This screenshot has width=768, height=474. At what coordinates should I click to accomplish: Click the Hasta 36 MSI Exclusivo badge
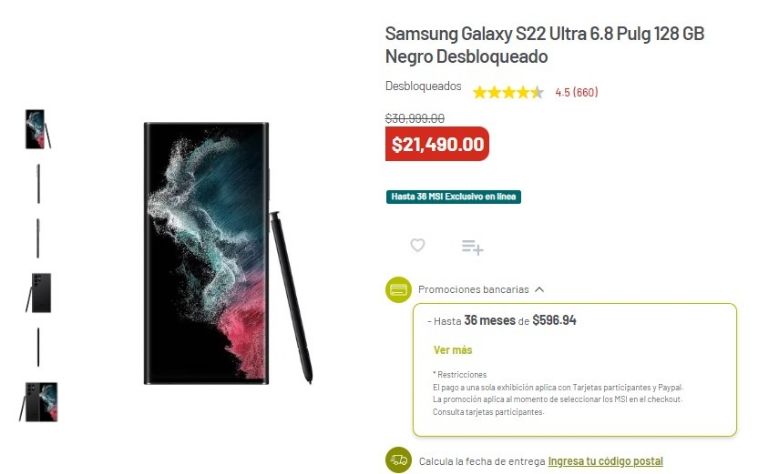(454, 197)
